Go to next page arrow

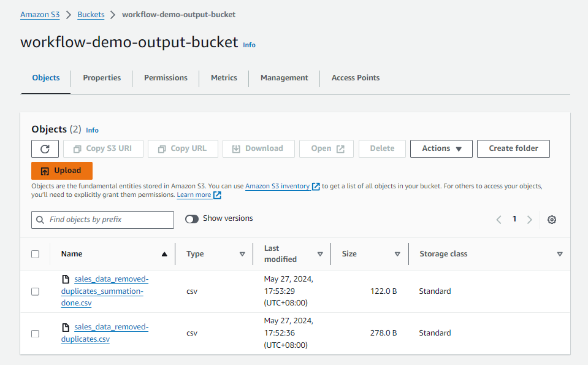[x=530, y=220]
